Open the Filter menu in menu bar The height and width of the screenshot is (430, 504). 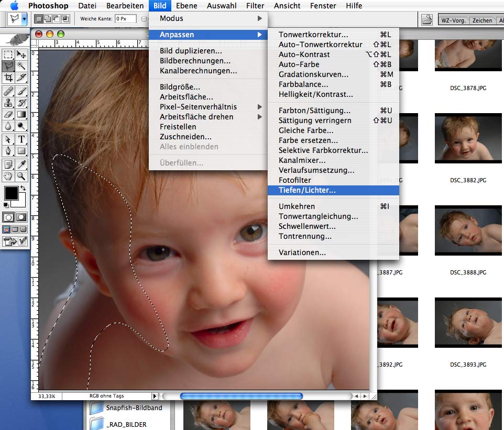click(255, 6)
